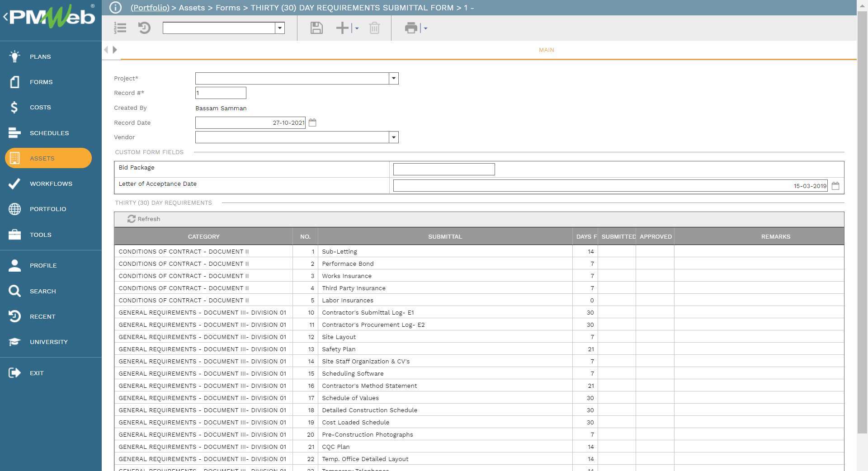The width and height of the screenshot is (868, 471).
Task: Open the Portfolio breadcrumb link
Action: click(x=150, y=8)
